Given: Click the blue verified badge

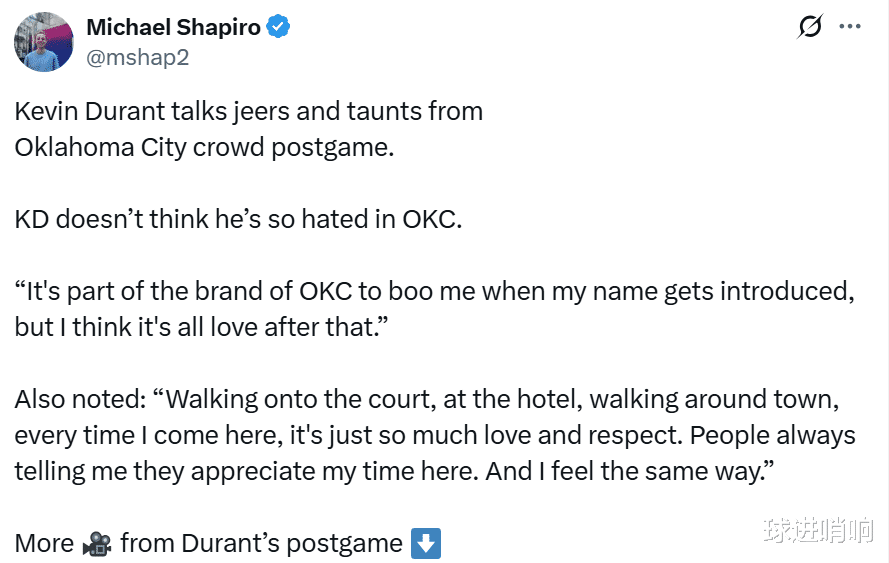Looking at the screenshot, I should click(x=278, y=28).
